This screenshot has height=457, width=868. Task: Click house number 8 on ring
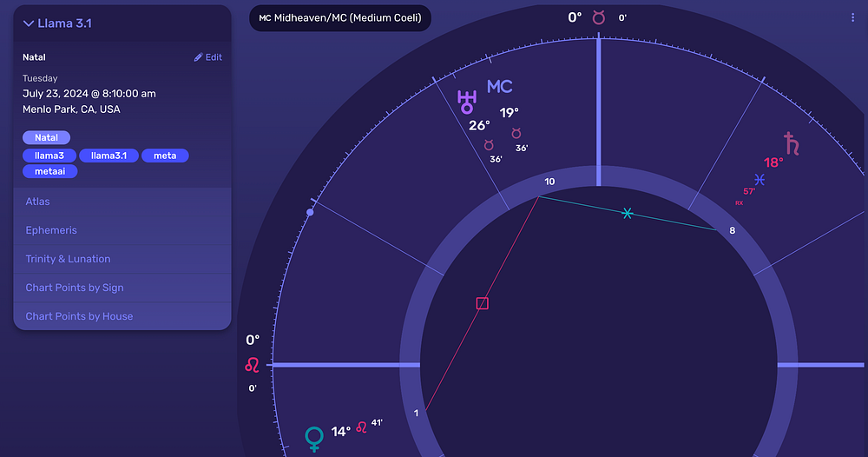click(733, 230)
